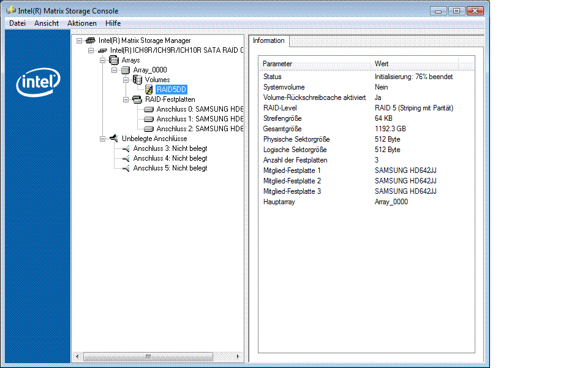Click the '1192.3 GB' value
The image size is (588, 368).
pyautogui.click(x=390, y=129)
